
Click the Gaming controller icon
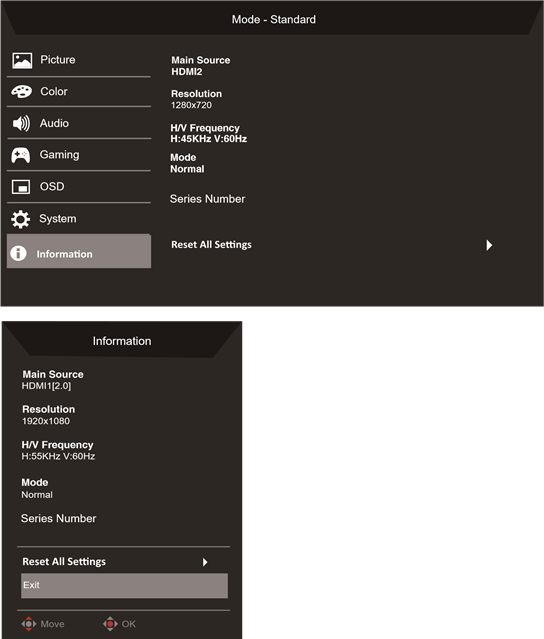click(x=21, y=155)
